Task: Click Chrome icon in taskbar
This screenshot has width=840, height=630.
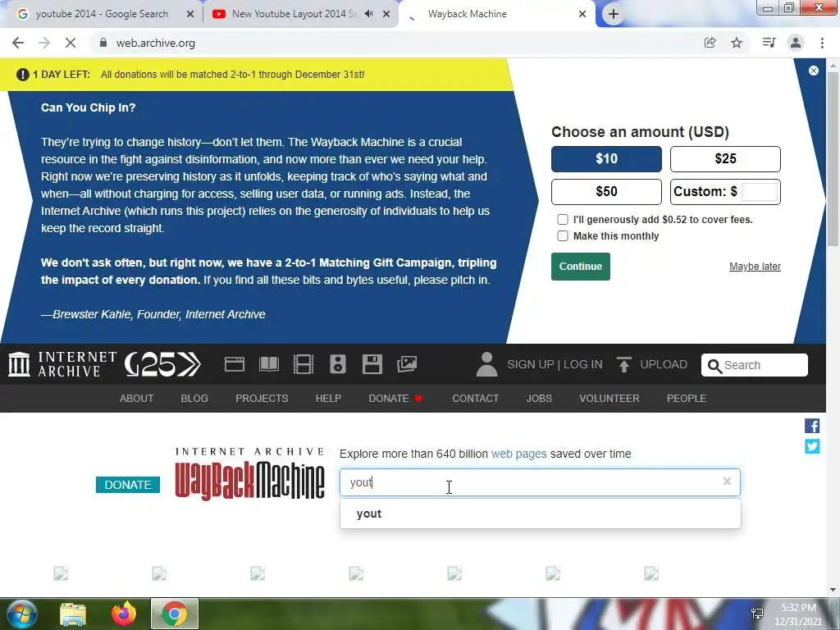Action: coord(175,614)
